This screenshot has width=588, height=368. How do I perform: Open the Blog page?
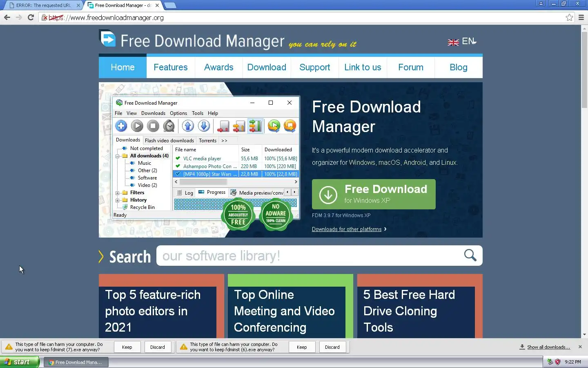click(459, 67)
